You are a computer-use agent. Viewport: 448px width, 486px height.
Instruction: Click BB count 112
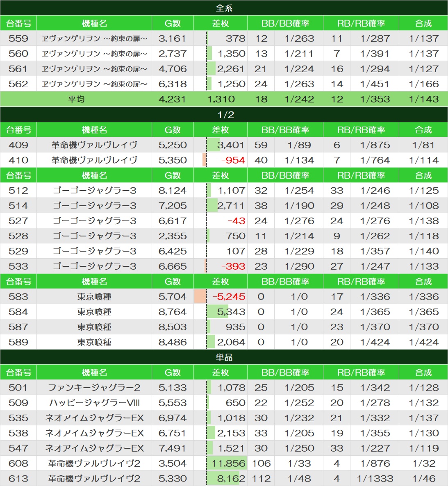(x=261, y=479)
